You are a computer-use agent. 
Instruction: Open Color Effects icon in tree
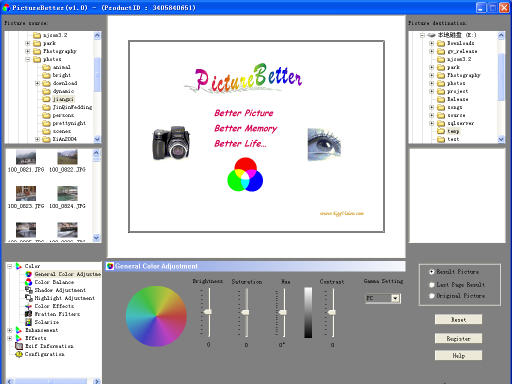[x=29, y=306]
